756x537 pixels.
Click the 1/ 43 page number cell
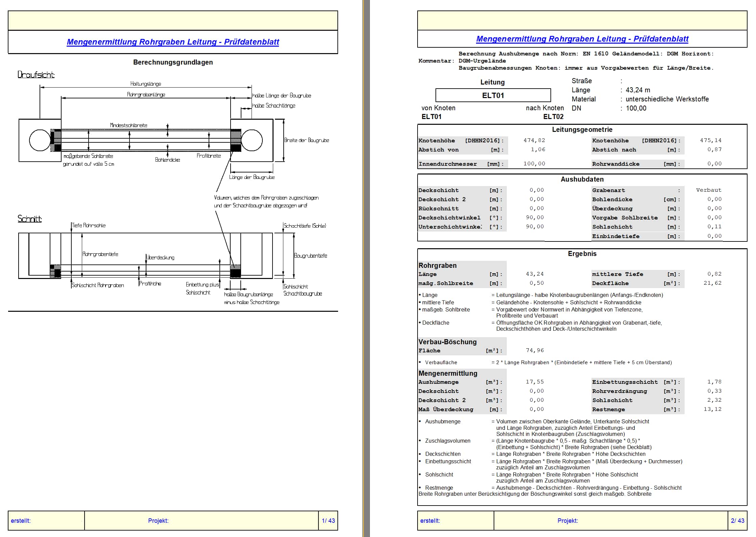(328, 520)
